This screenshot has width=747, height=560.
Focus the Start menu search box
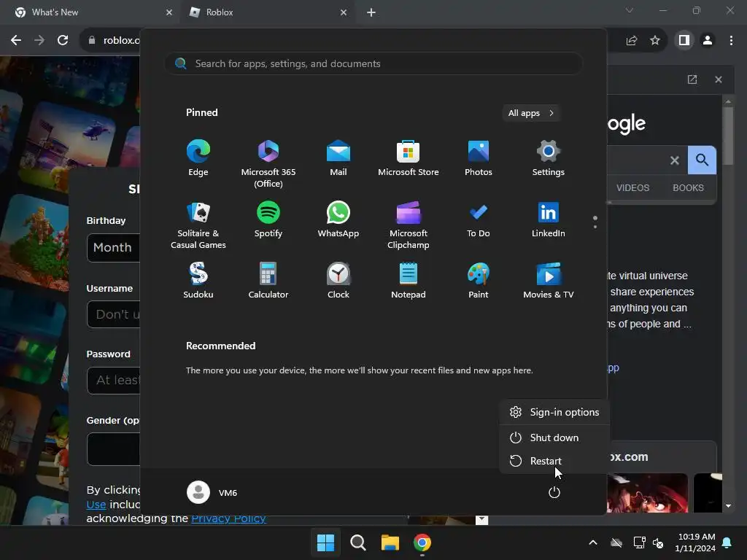click(x=373, y=63)
